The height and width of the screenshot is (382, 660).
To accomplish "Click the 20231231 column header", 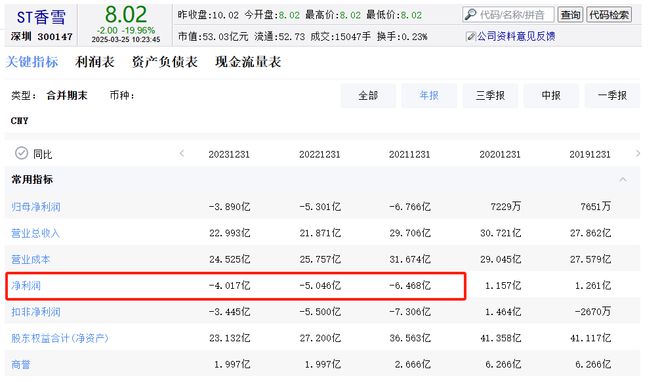I will (229, 154).
